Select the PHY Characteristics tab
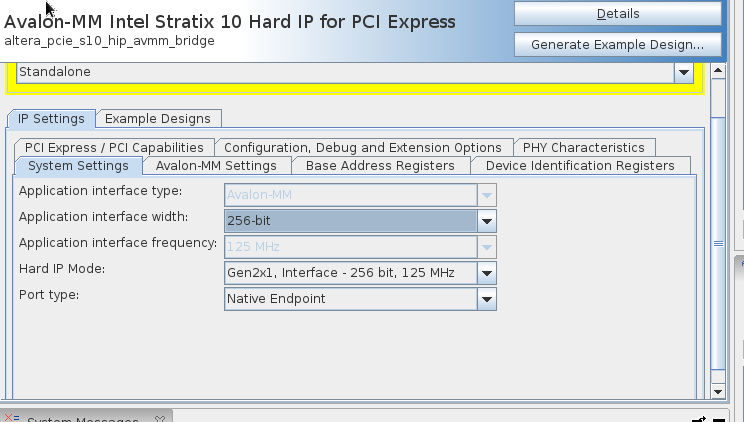Image resolution: width=744 pixels, height=422 pixels. (584, 147)
